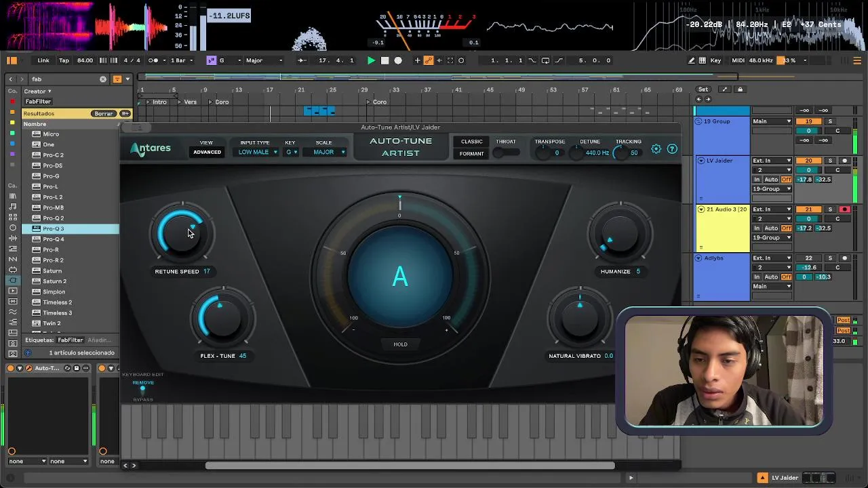Click the HOLD button under pitch display
The width and height of the screenshot is (868, 488).
click(x=400, y=344)
